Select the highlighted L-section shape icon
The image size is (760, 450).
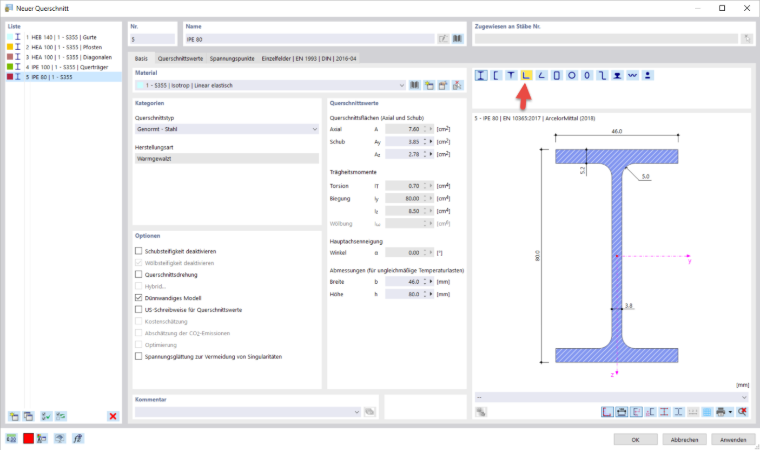click(526, 75)
